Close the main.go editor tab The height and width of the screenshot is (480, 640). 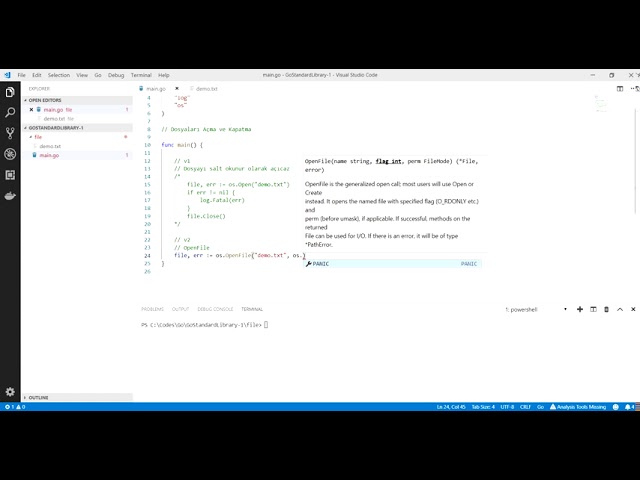[x=177, y=89]
